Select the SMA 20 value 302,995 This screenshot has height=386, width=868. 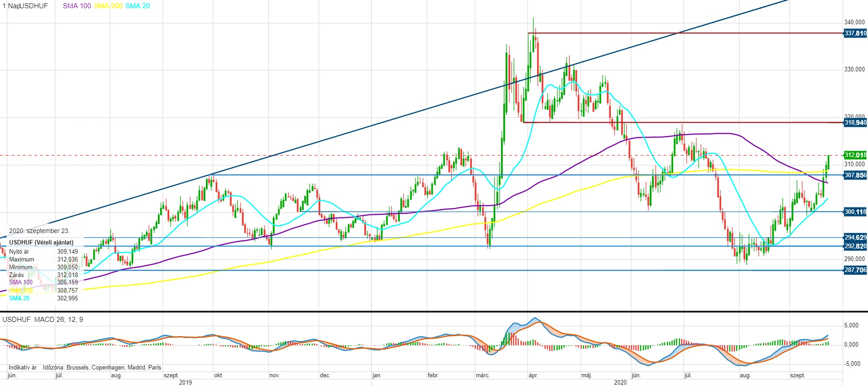(68, 299)
